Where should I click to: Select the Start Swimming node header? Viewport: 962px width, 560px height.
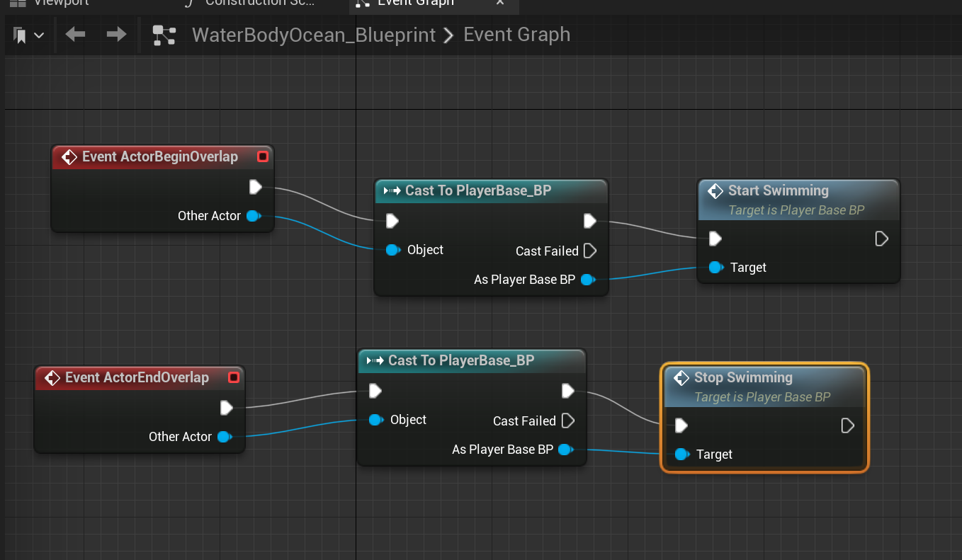point(778,190)
